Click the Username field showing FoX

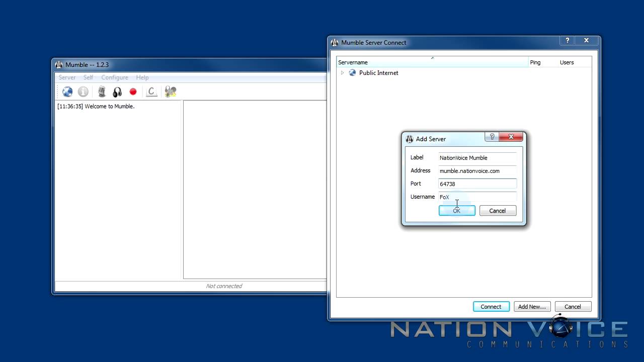(477, 197)
